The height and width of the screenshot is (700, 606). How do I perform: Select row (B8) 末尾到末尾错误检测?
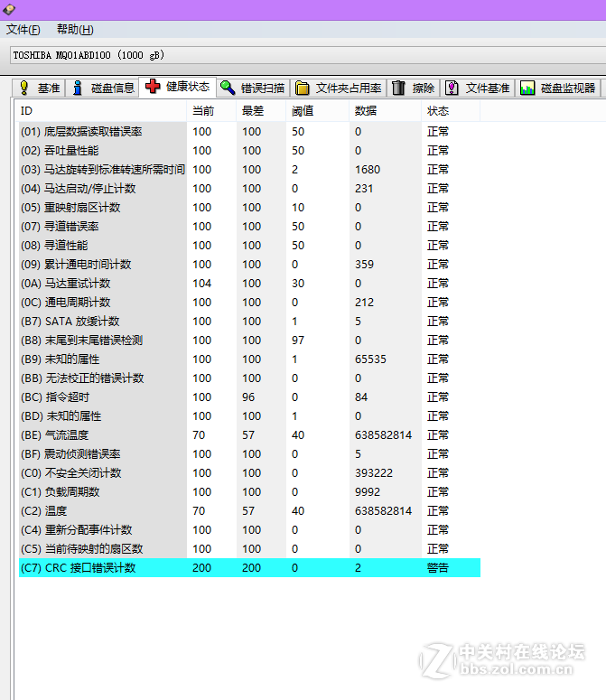tap(249, 341)
